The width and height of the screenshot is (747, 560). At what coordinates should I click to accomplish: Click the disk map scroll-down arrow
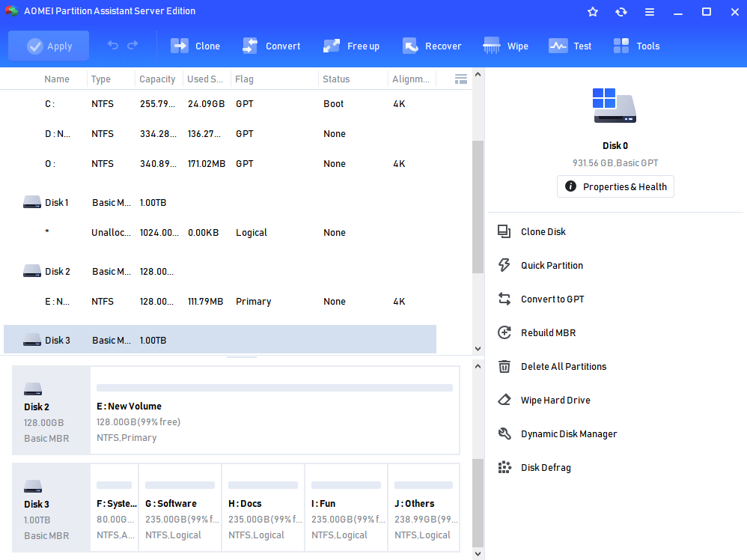pos(478,554)
